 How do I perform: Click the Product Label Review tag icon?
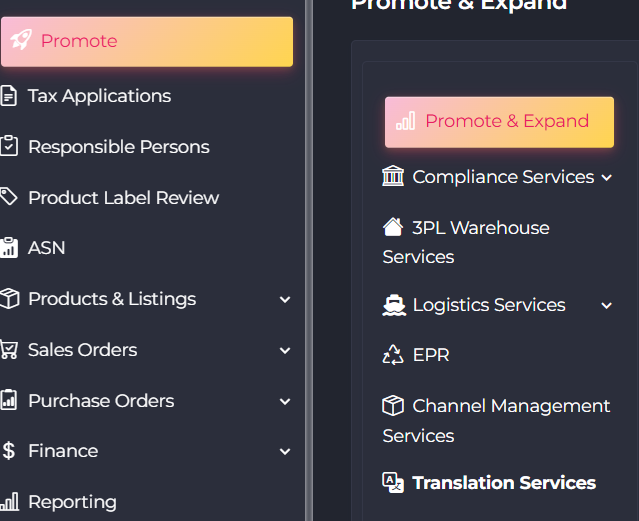[9, 197]
